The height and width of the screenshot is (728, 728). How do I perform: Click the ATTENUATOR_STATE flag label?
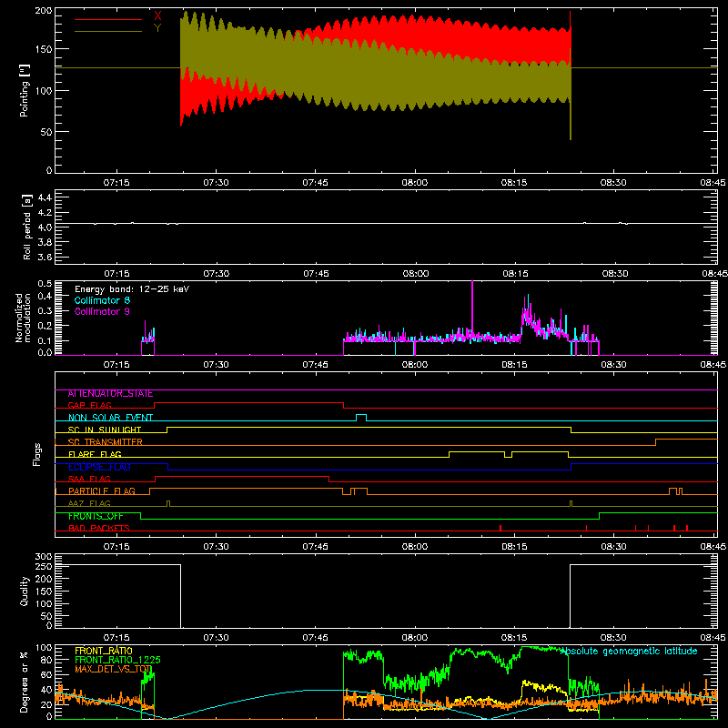click(110, 394)
